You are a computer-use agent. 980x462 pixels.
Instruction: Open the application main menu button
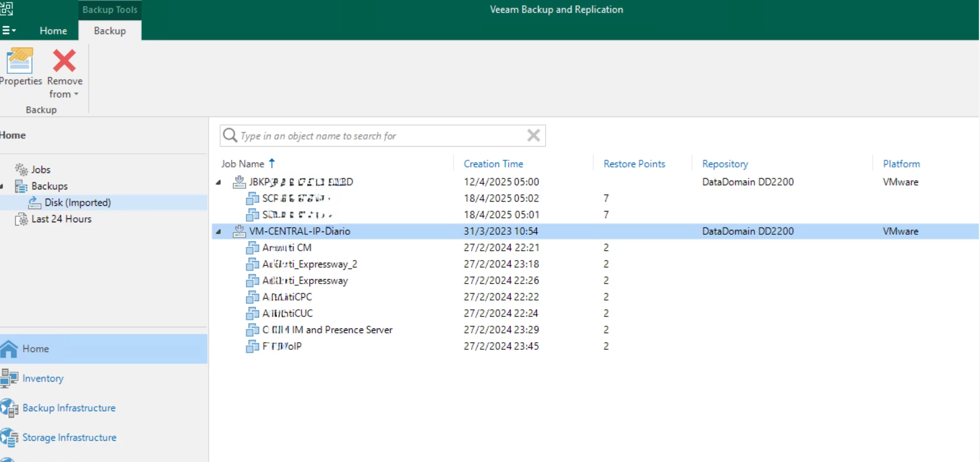9,31
